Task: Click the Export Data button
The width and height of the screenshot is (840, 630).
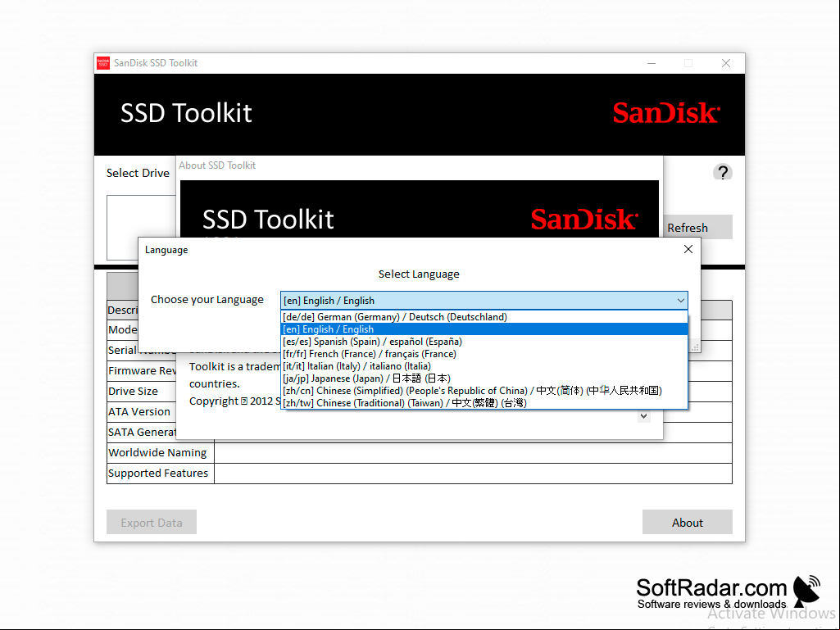Action: [x=152, y=523]
